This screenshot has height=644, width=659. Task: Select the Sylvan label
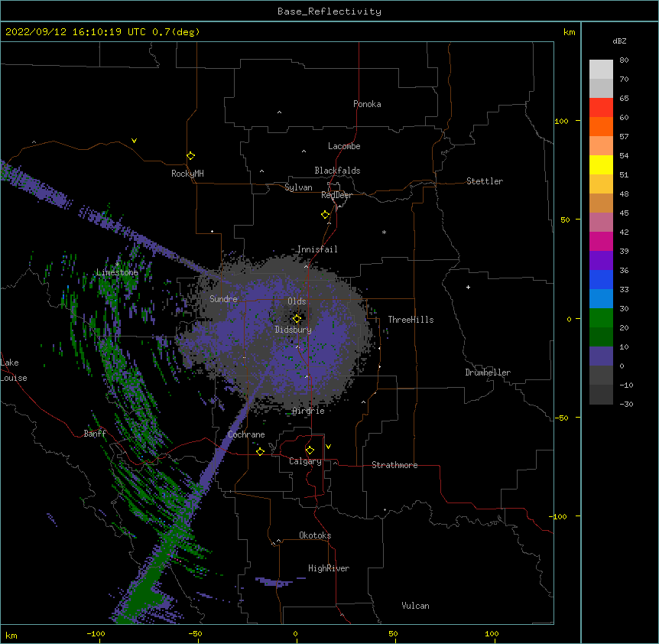tap(298, 187)
